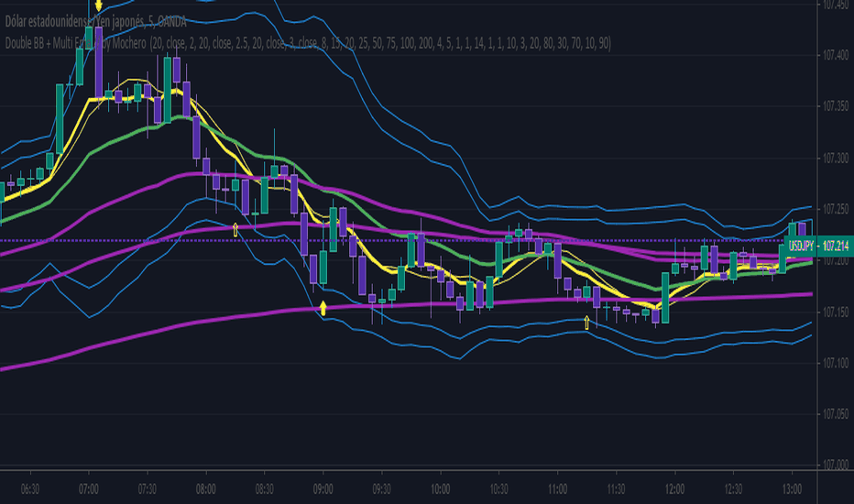Click the dotted purple current price line
The image size is (854, 504).
pos(392,240)
